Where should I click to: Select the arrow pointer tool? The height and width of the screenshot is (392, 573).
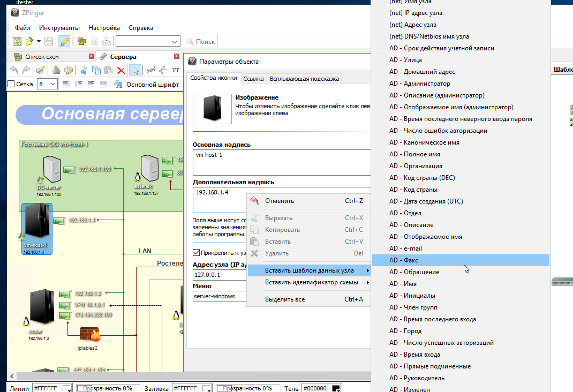[x=135, y=70]
